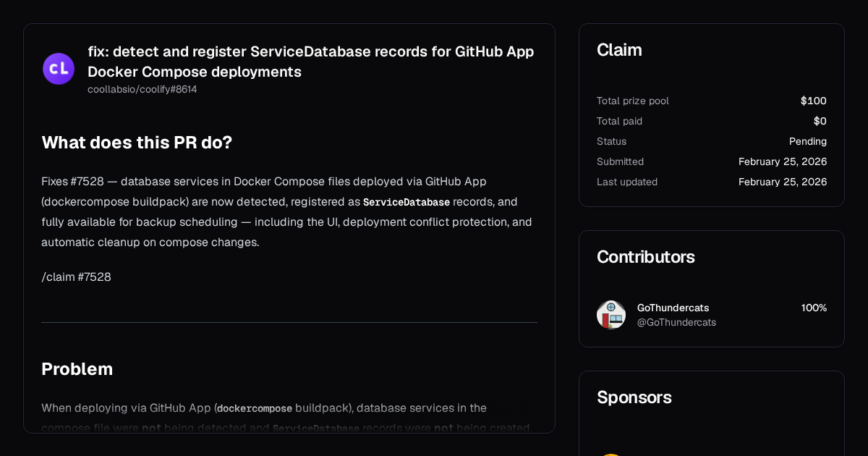Click the @GoThundercats handle
This screenshot has height=456, width=868.
click(676, 322)
